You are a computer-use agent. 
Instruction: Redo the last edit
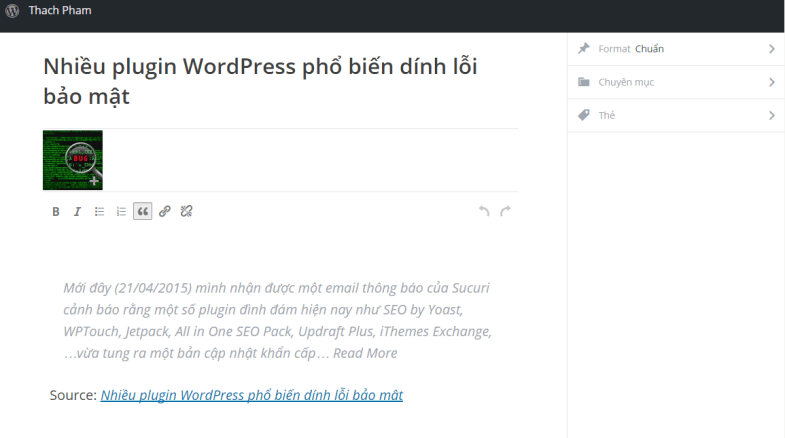pyautogui.click(x=505, y=211)
